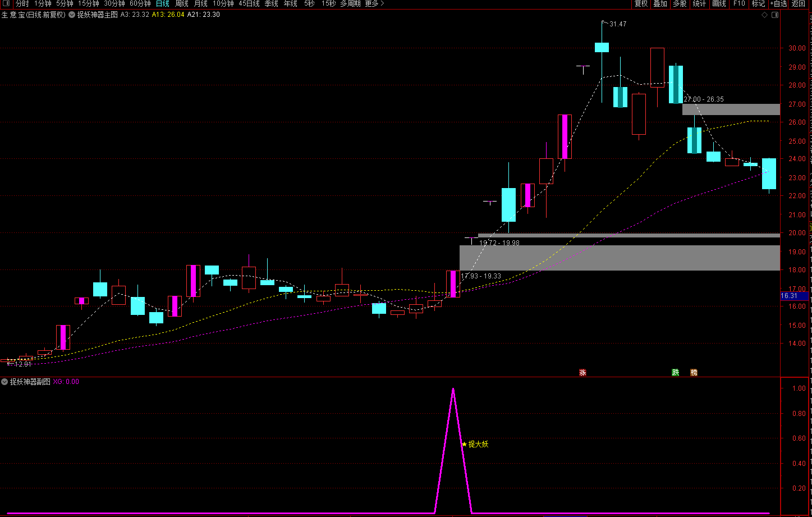This screenshot has width=812, height=517.
Task: Click the 叠加 overlay button
Action: tap(660, 4)
